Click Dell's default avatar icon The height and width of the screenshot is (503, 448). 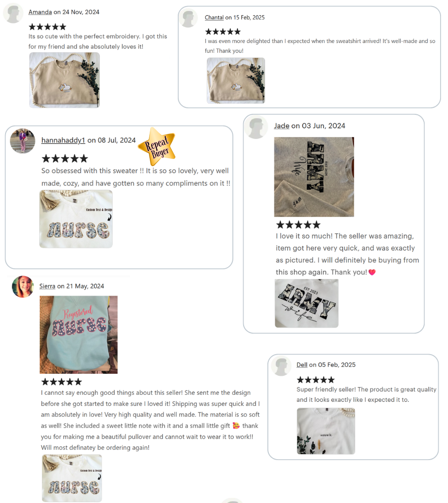[281, 366]
